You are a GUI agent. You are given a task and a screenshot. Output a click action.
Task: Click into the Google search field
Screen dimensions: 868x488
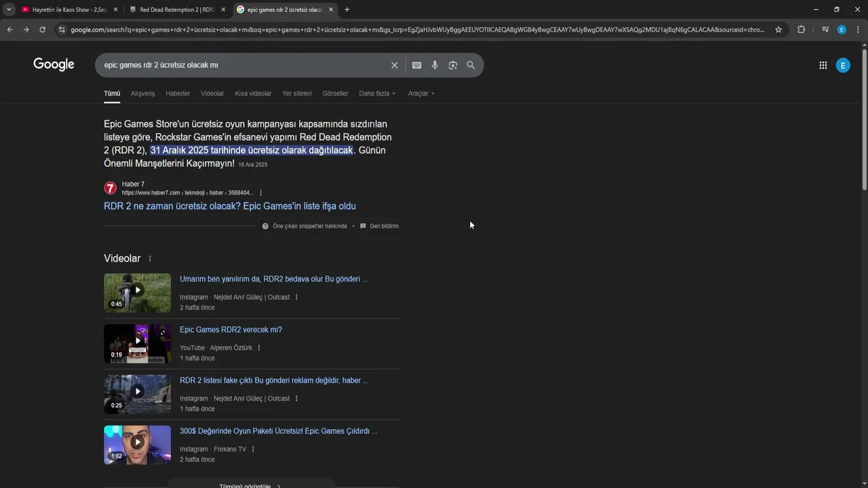[x=244, y=65]
